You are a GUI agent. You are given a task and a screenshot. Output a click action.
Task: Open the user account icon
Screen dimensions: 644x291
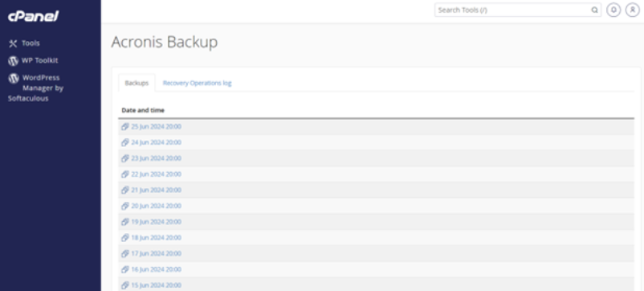(x=633, y=10)
